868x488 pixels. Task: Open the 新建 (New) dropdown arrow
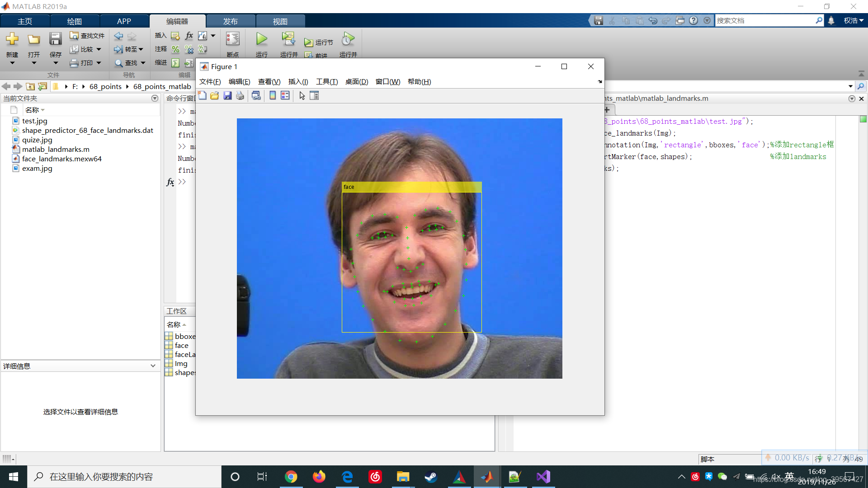tap(12, 63)
